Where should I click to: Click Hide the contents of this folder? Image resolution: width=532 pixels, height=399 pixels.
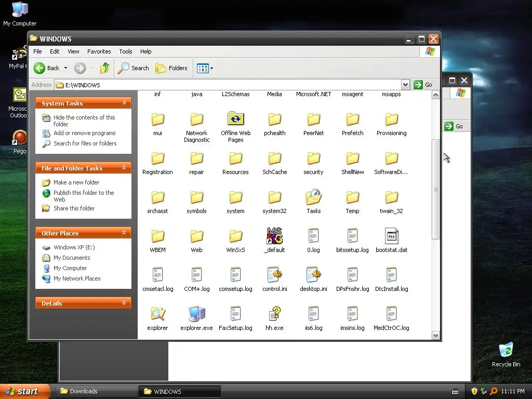click(84, 121)
